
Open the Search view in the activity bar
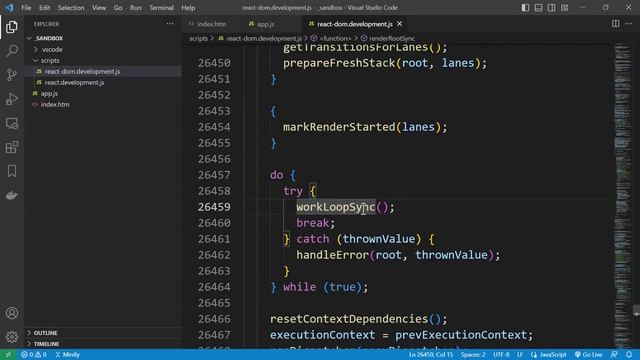(x=11, y=51)
